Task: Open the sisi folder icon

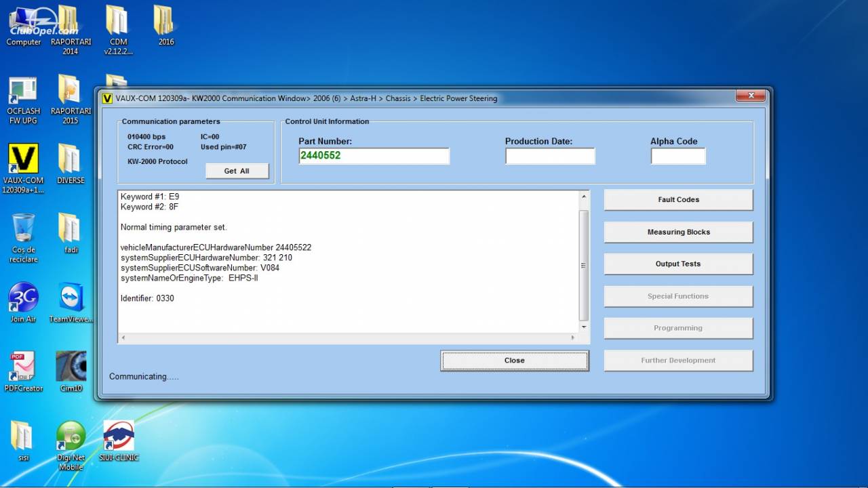Action: (x=22, y=441)
